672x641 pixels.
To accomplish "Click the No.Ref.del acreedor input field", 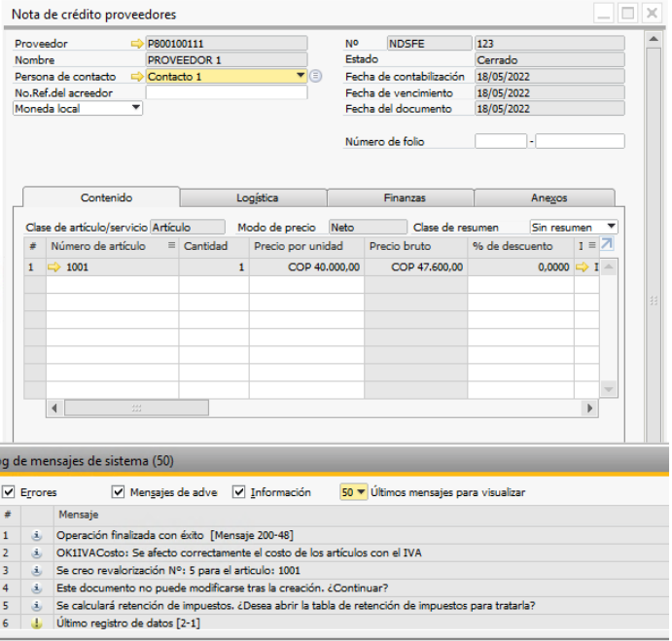I will point(226,92).
